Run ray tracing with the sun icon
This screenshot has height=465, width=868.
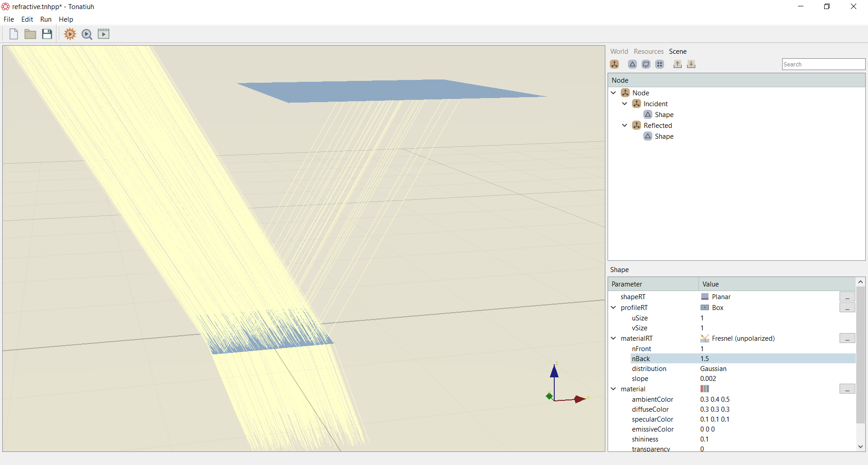[x=70, y=34]
